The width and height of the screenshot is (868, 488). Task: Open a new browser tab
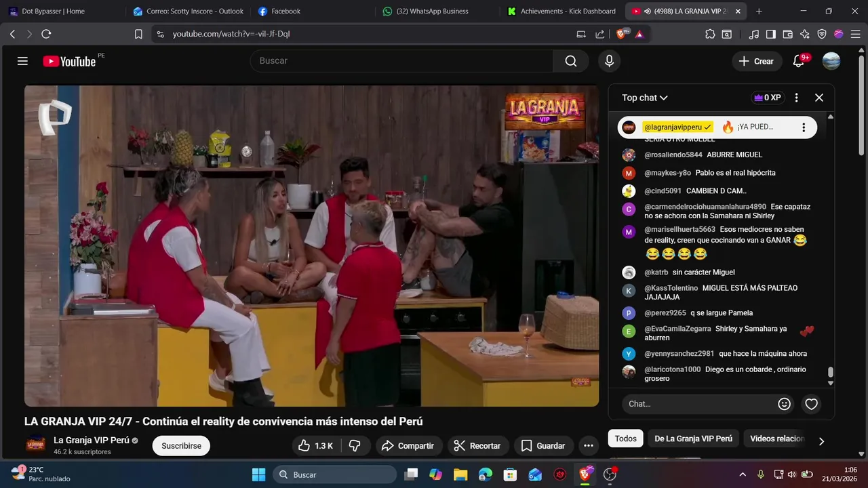(759, 11)
